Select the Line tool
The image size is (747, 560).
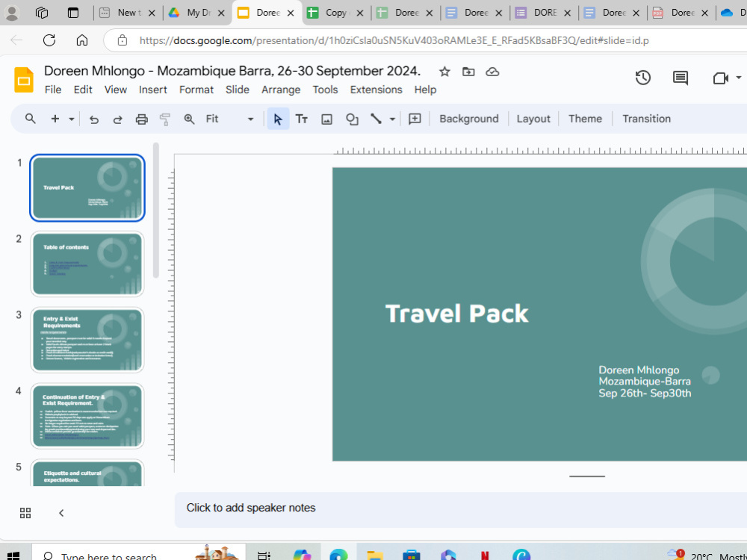(x=376, y=119)
